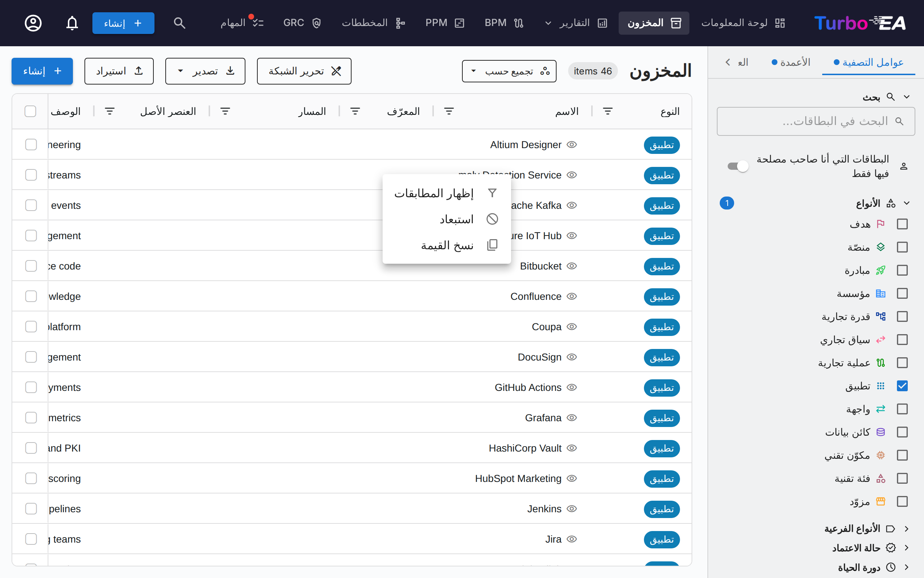Click the search magnifier in top navbar

pos(179,23)
